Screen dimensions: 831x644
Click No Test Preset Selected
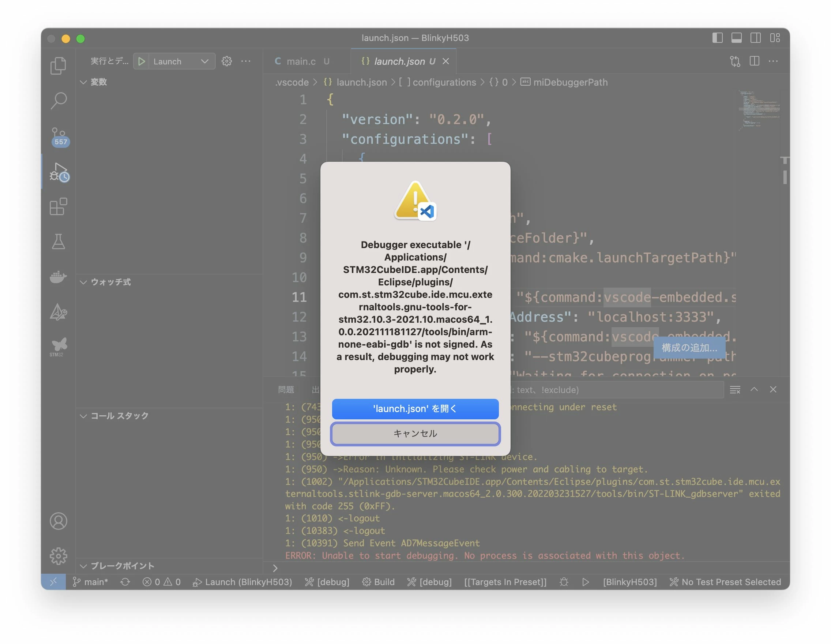725,582
